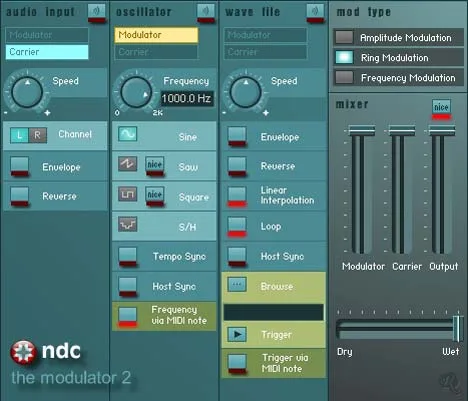Click the 1000.0 Hz frequency field
Image resolution: width=468 pixels, height=401 pixels.
click(187, 98)
